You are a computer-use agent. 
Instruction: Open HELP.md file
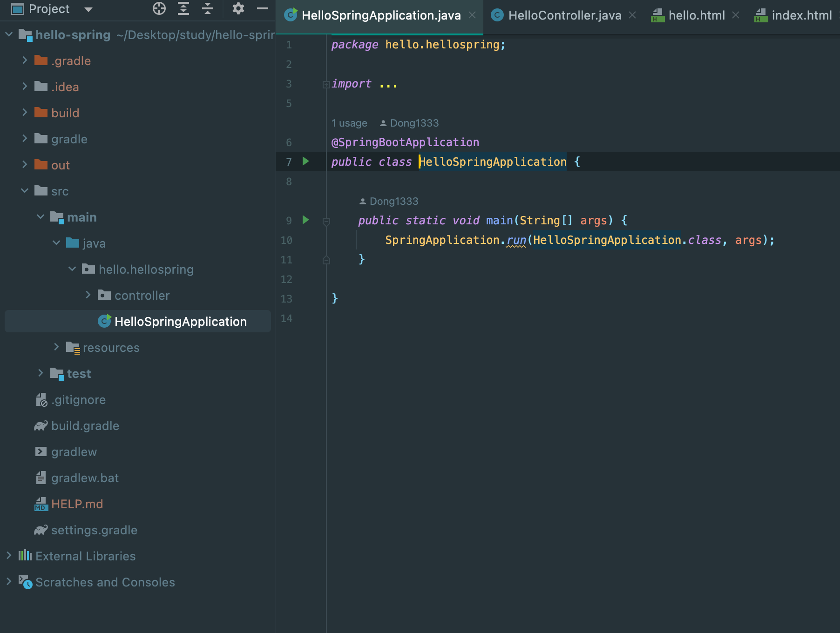pyautogui.click(x=77, y=504)
